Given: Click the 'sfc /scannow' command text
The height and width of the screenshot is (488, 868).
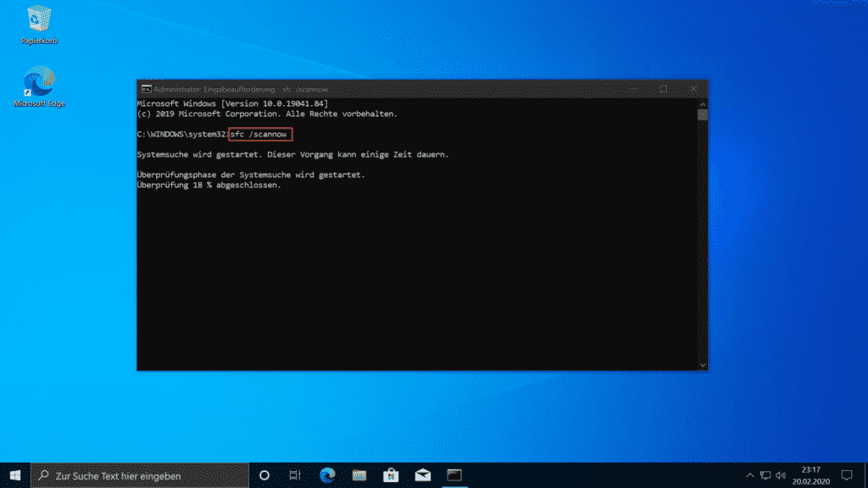Looking at the screenshot, I should 259,134.
